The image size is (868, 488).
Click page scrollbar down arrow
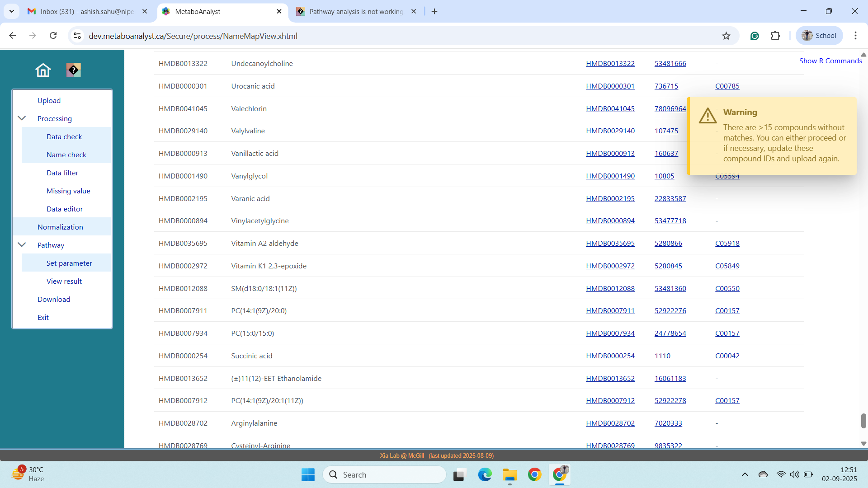863,444
